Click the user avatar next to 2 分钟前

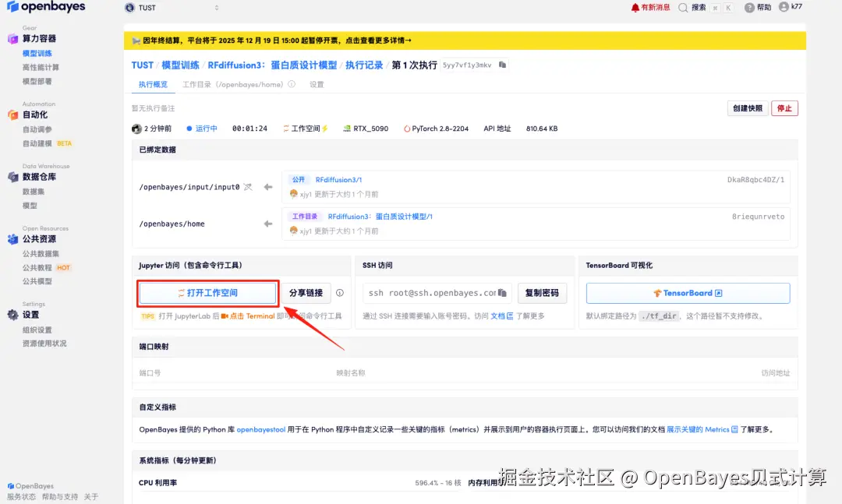pyautogui.click(x=136, y=129)
